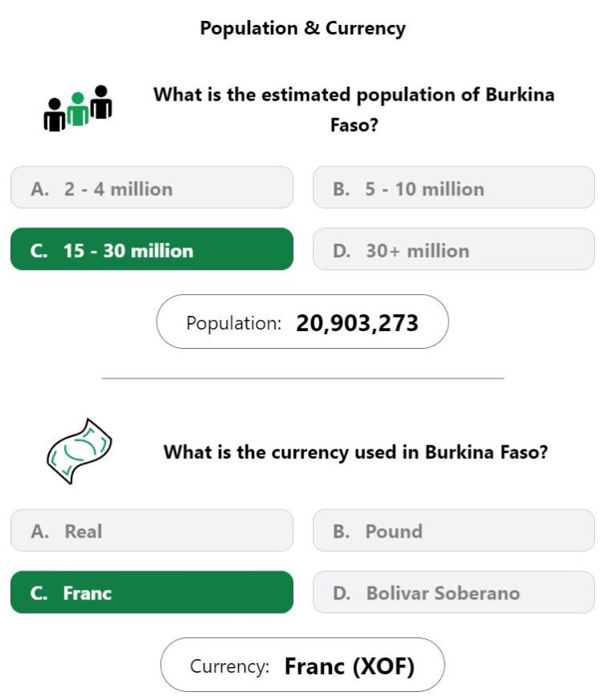Click the green banknote currency icon
The width and height of the screenshot is (603, 700).
click(79, 451)
